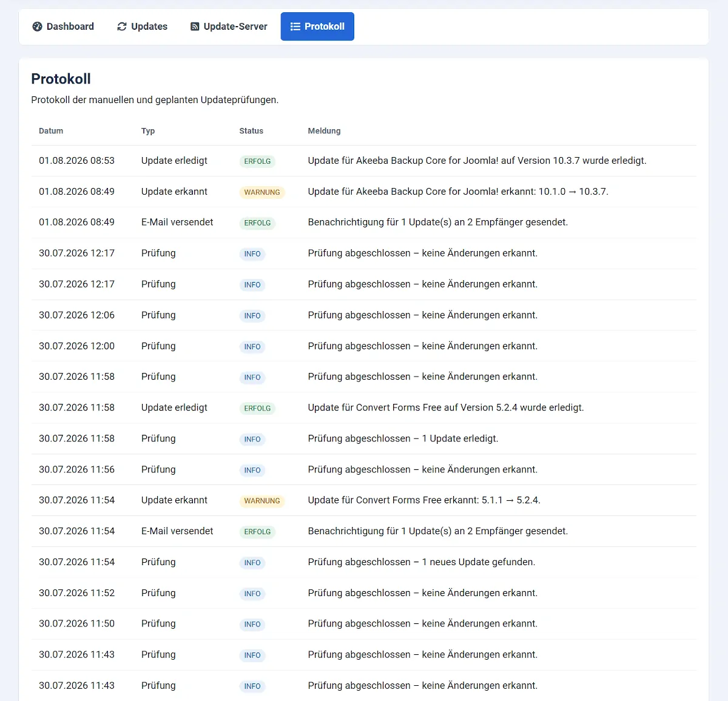Image resolution: width=728 pixels, height=701 pixels.
Task: Select the Protokoll tab
Action: (317, 27)
